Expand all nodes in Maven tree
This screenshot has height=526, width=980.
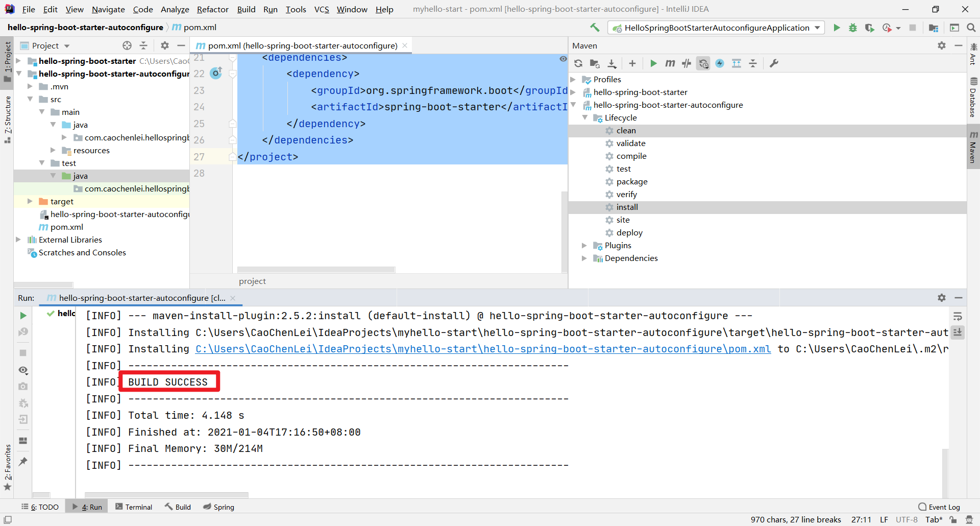(737, 63)
